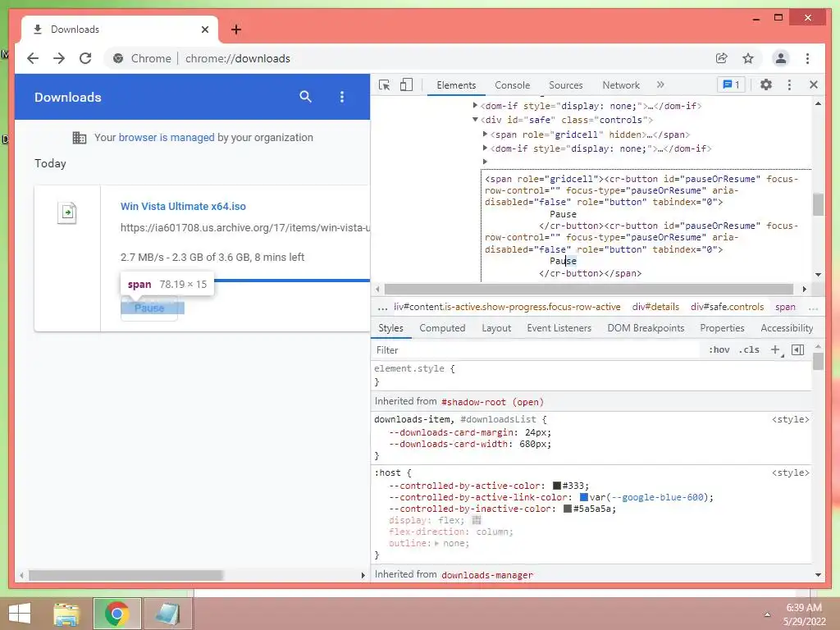Open the Computed styles tab

click(x=442, y=328)
